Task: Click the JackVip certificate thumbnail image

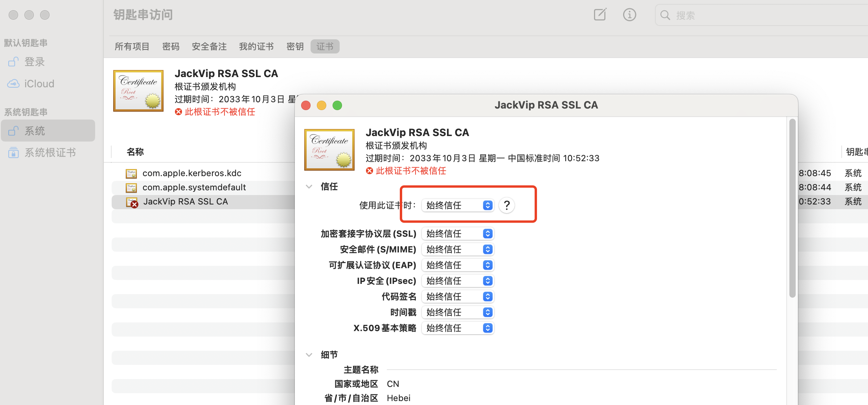Action: click(x=329, y=149)
